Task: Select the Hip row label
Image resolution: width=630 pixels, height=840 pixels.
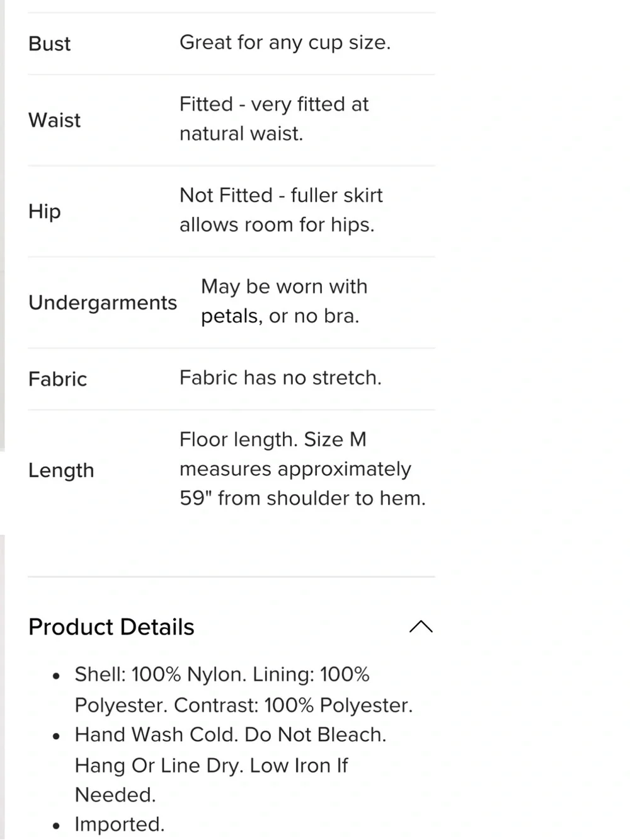Action: click(45, 211)
